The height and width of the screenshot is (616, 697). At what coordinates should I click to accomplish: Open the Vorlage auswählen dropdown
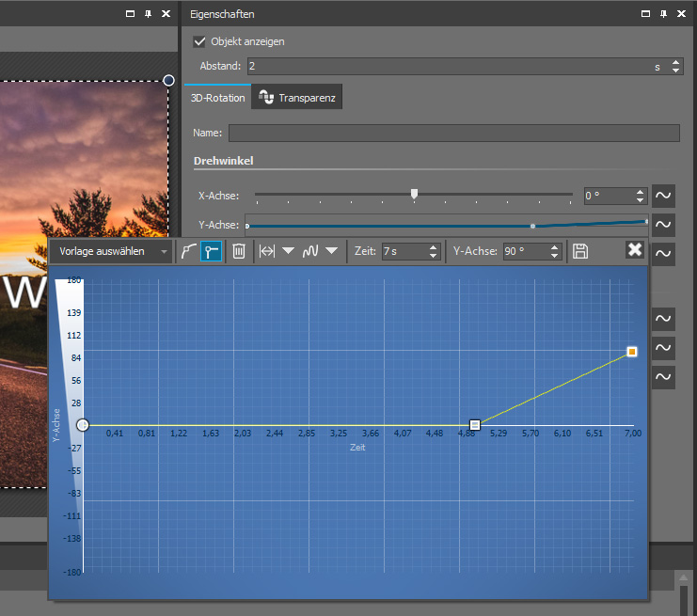tap(113, 251)
